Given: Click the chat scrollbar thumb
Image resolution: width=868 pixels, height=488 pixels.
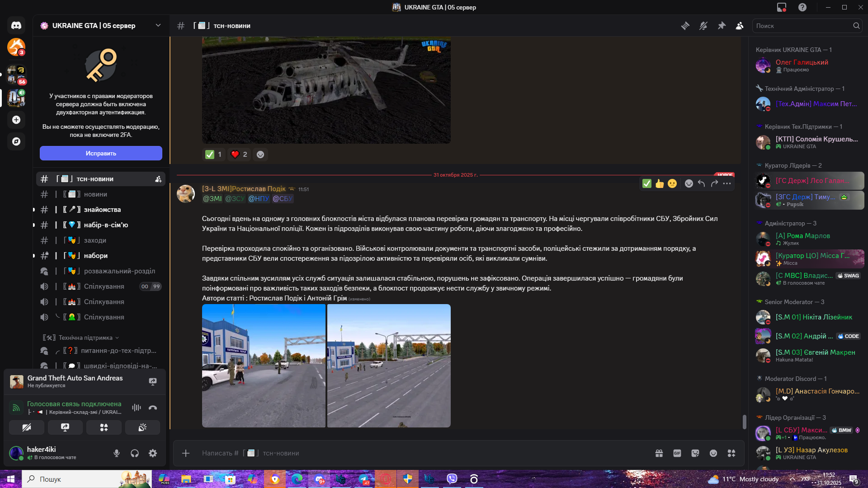Looking at the screenshot, I should point(744,422).
